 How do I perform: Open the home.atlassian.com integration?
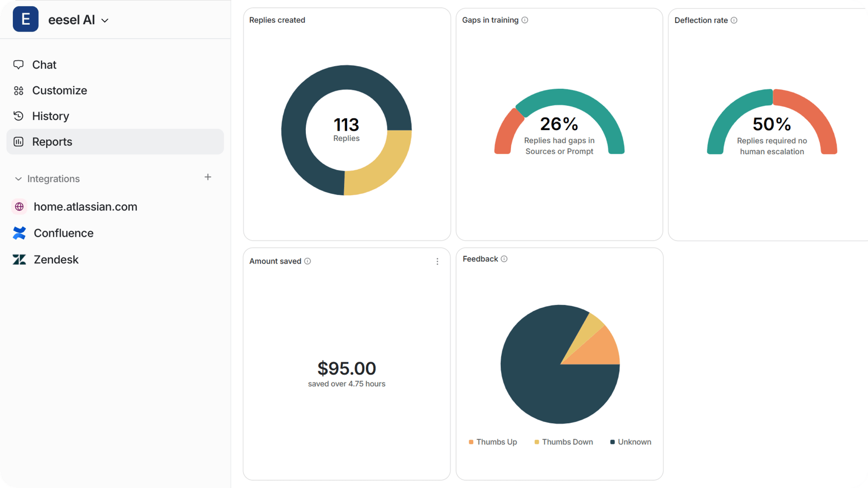(x=85, y=207)
